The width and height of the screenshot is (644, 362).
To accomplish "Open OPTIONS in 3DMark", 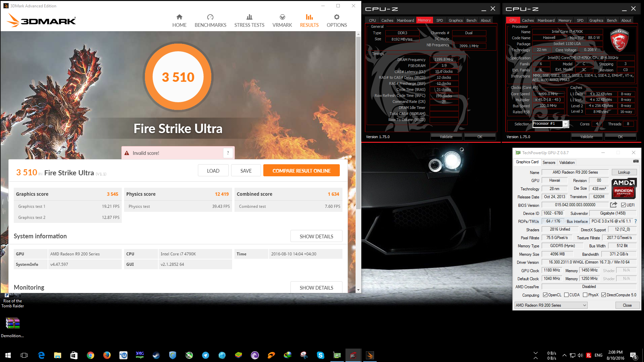I will tap(337, 21).
